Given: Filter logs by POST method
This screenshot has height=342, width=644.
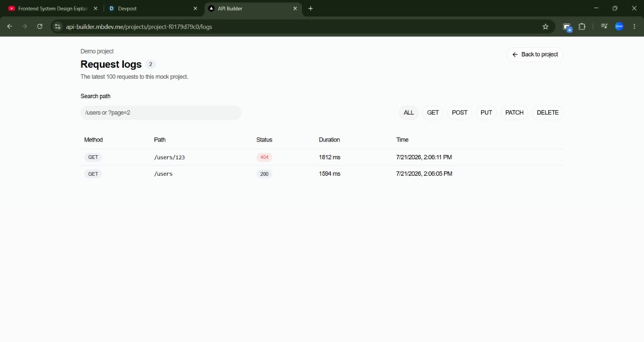Looking at the screenshot, I should coord(459,113).
